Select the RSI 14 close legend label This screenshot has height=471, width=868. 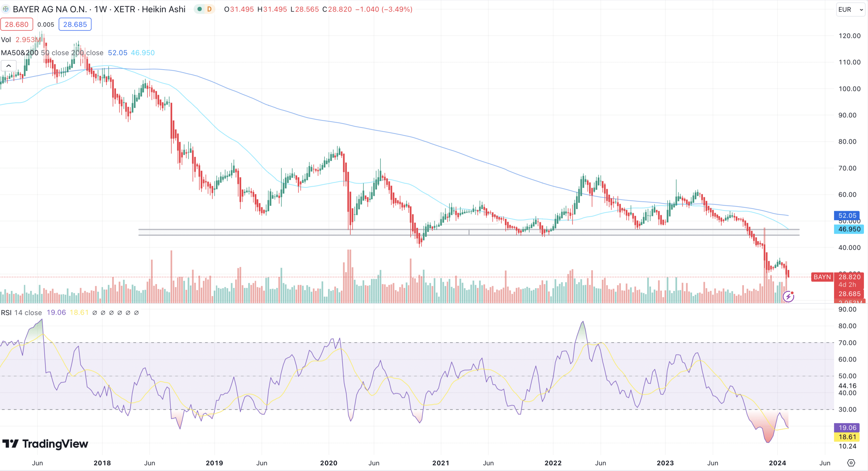21,313
